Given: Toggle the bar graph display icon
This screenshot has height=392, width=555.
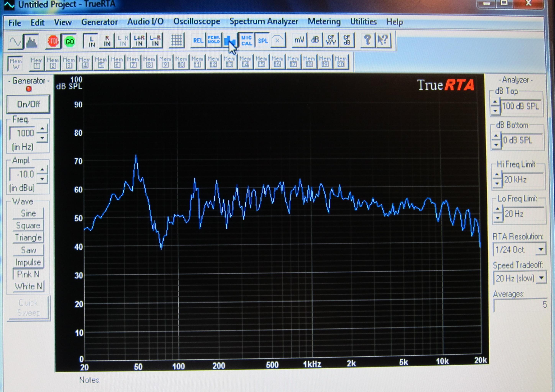Looking at the screenshot, I should (230, 40).
